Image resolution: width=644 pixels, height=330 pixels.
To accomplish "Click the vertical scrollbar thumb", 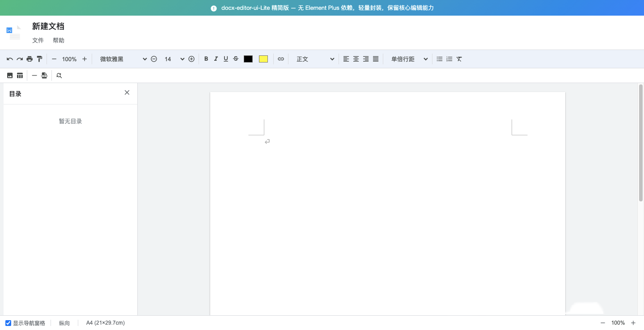I will [x=641, y=142].
